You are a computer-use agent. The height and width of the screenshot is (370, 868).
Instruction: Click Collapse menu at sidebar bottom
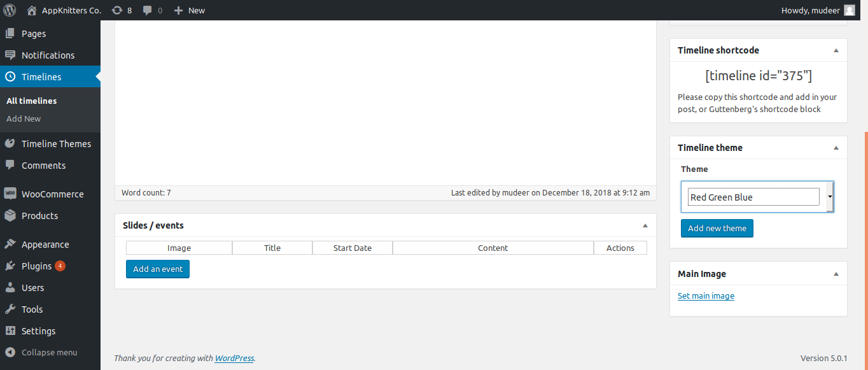(42, 352)
